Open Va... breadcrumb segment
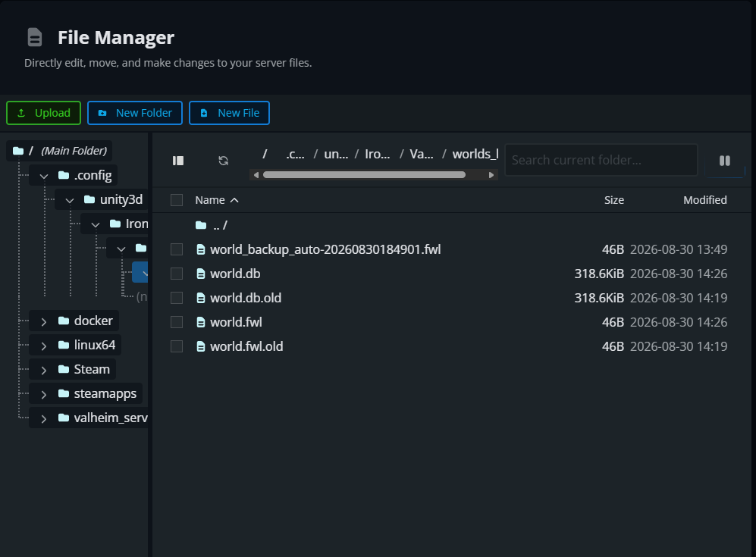 (422, 154)
